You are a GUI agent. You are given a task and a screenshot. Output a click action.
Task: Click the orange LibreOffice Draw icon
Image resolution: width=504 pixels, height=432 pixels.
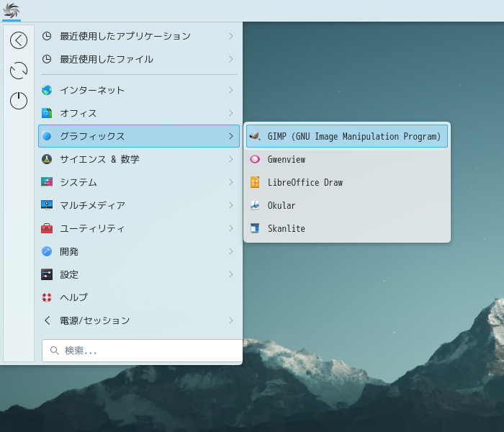255,182
